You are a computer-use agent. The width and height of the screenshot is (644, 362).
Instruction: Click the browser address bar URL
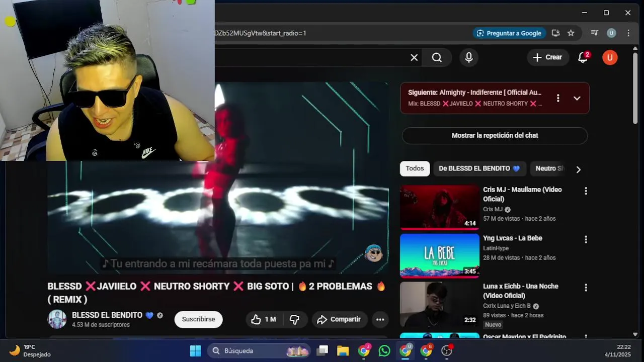click(x=260, y=33)
